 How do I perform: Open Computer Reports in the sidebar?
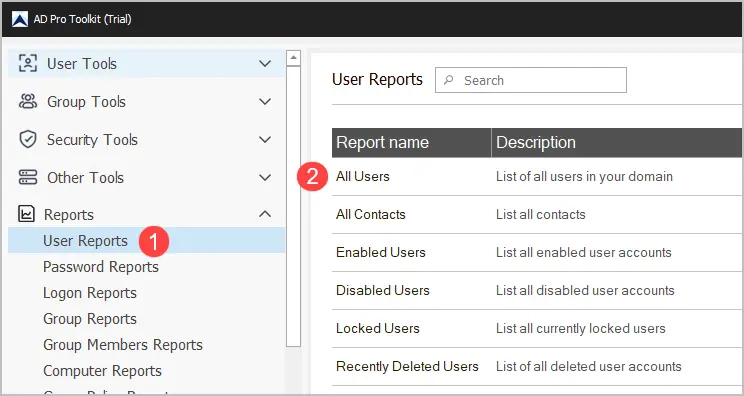click(102, 370)
